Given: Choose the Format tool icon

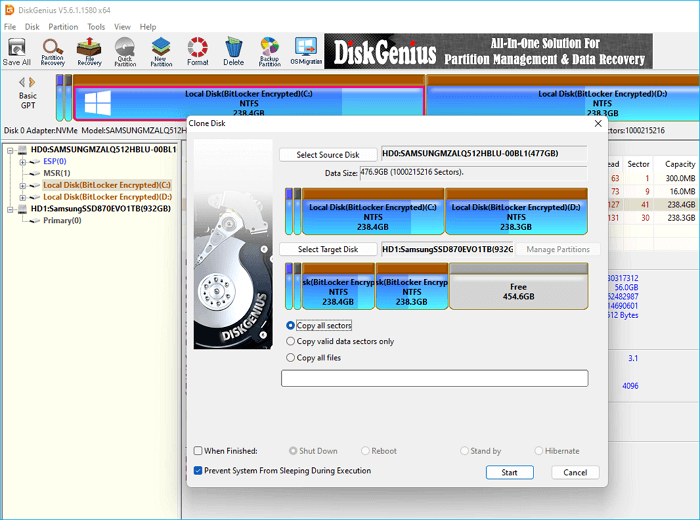Looking at the screenshot, I should [198, 52].
